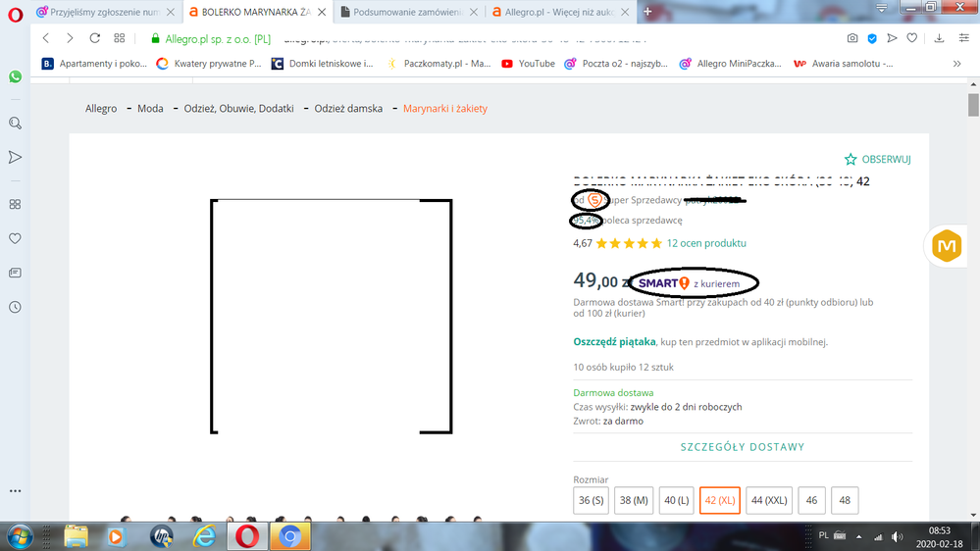The height and width of the screenshot is (551, 980).
Task: Open sidebar history clock icon
Action: [15, 307]
